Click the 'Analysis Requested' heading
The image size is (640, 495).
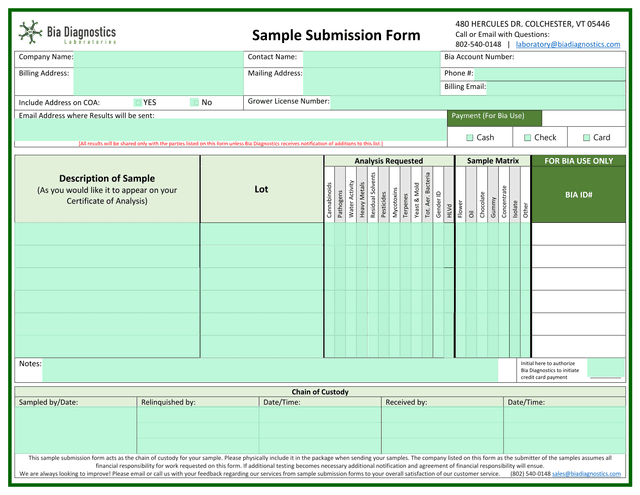[389, 161]
